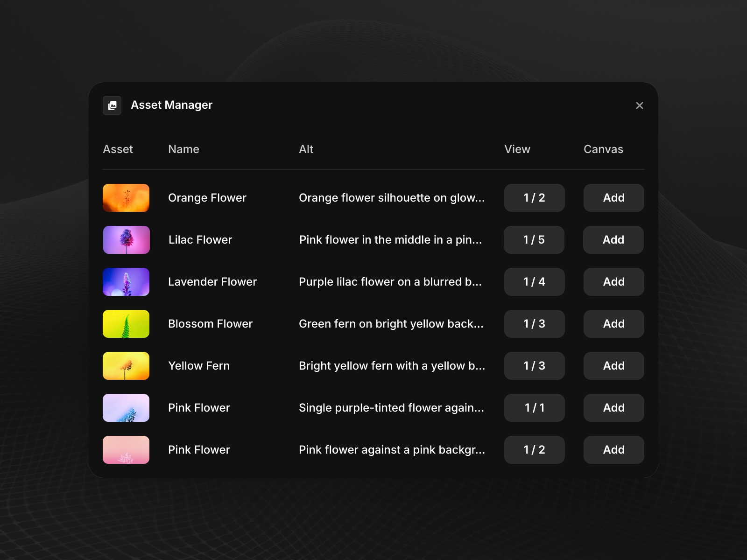Click the Alt column header

306,149
